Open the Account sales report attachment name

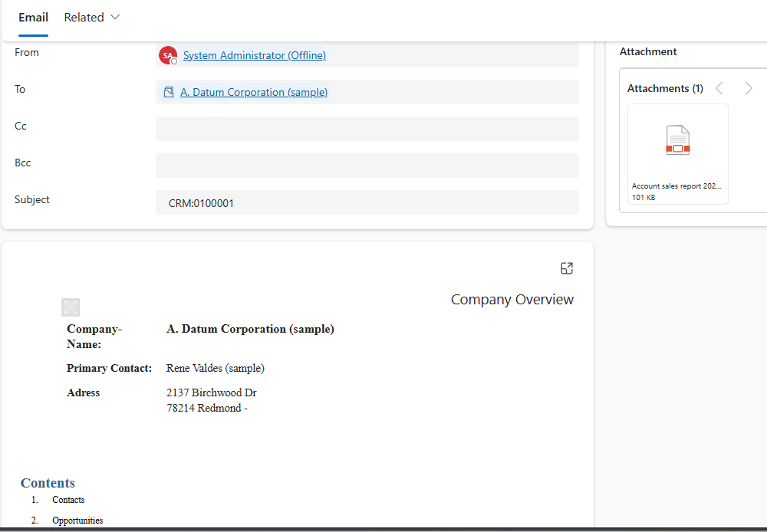pos(676,186)
